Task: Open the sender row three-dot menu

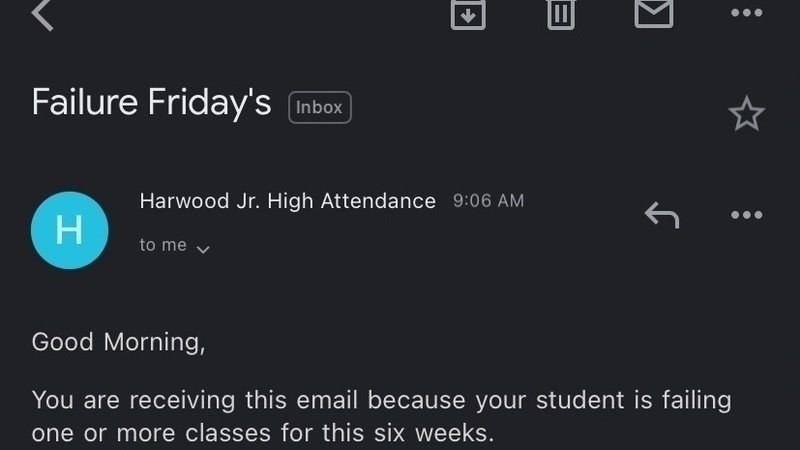Action: click(x=746, y=214)
